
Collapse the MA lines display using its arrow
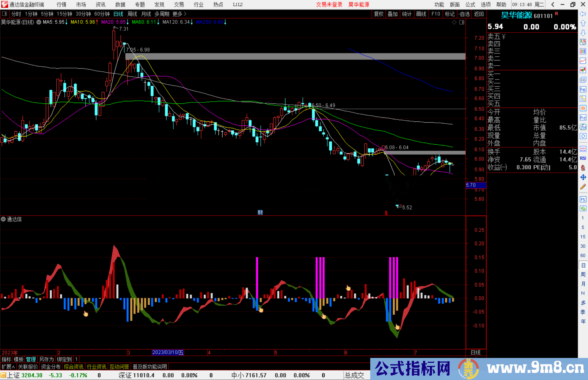(39, 22)
